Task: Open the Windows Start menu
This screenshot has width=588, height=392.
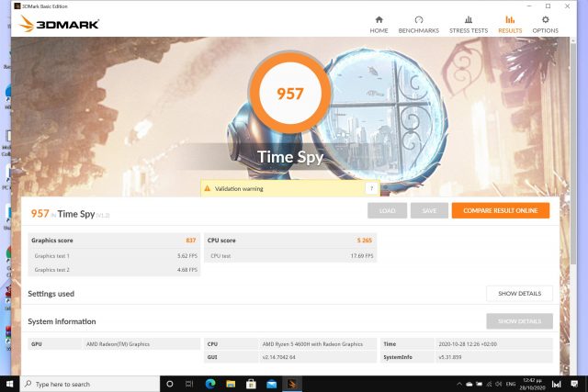Action: 10,384
